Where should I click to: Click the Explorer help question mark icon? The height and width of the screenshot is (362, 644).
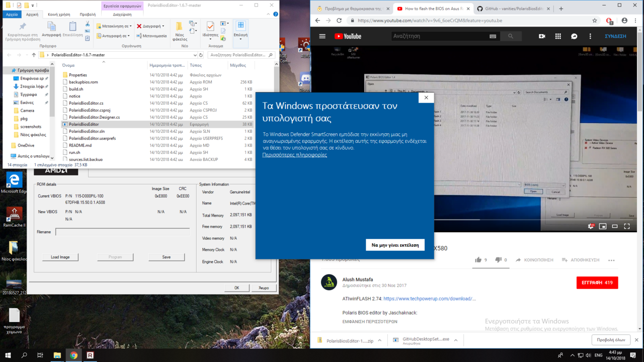coord(275,15)
